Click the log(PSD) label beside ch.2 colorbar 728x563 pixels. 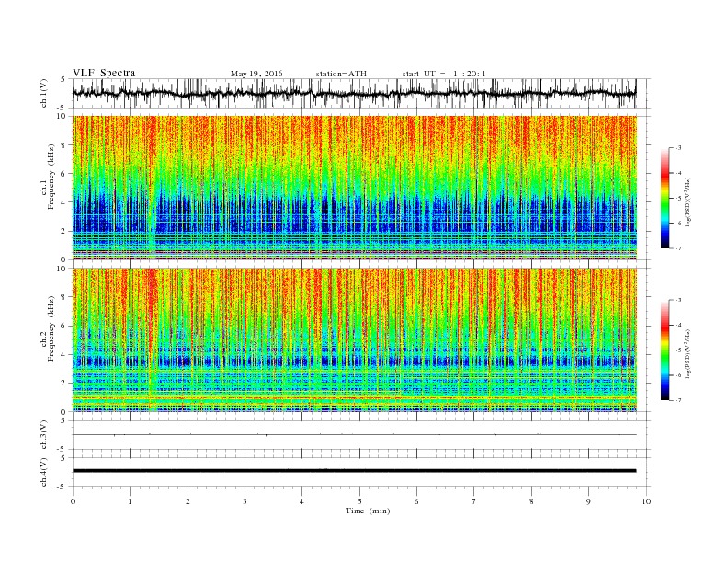(x=688, y=353)
